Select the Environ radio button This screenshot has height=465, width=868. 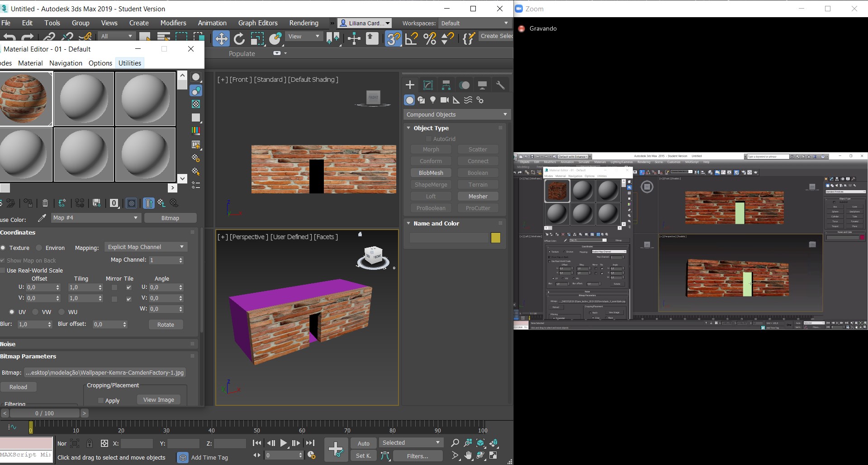click(x=39, y=248)
